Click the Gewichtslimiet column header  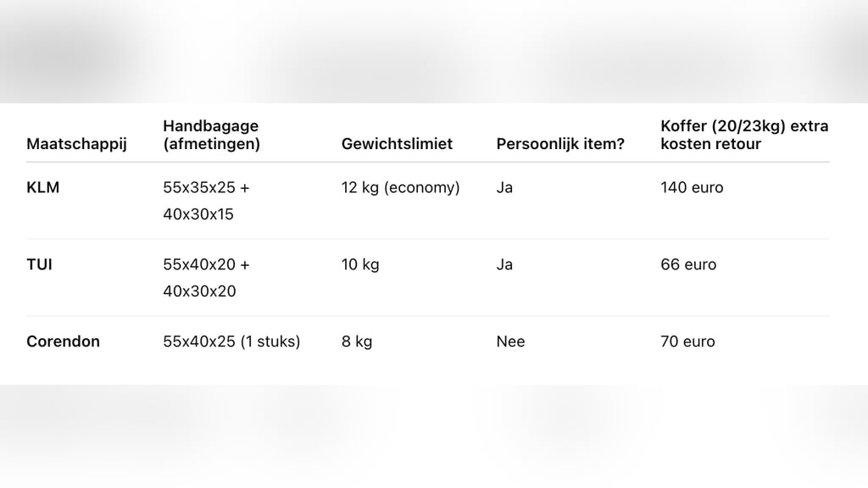tap(397, 144)
